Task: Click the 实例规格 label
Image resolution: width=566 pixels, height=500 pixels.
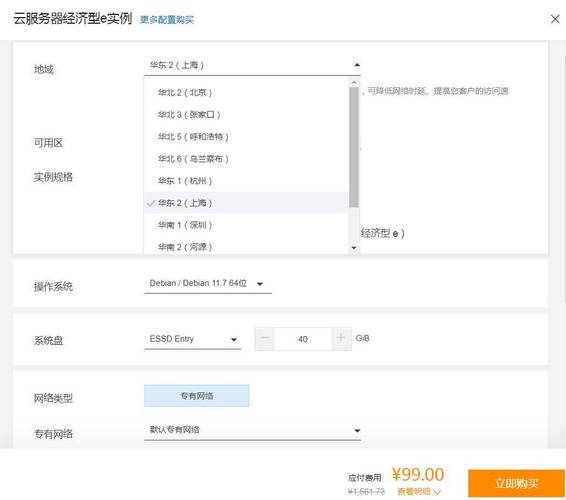Action: [53, 177]
